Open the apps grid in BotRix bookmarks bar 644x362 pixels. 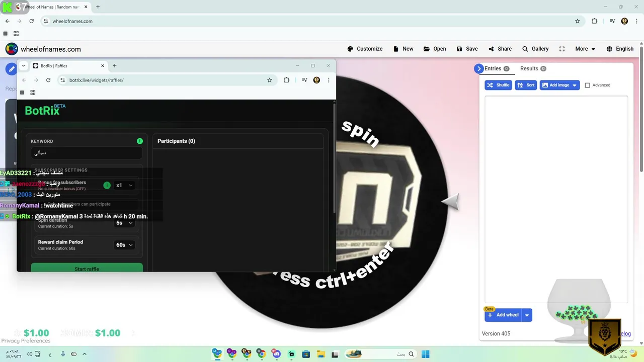(33, 93)
